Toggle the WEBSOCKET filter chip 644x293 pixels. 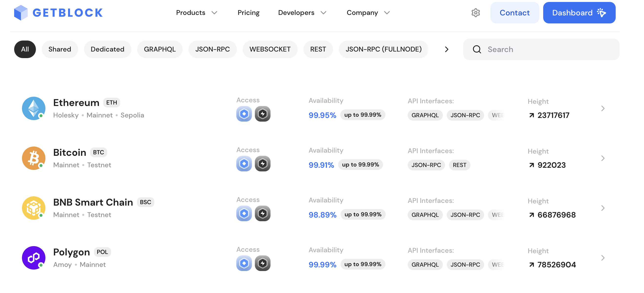pyautogui.click(x=270, y=49)
